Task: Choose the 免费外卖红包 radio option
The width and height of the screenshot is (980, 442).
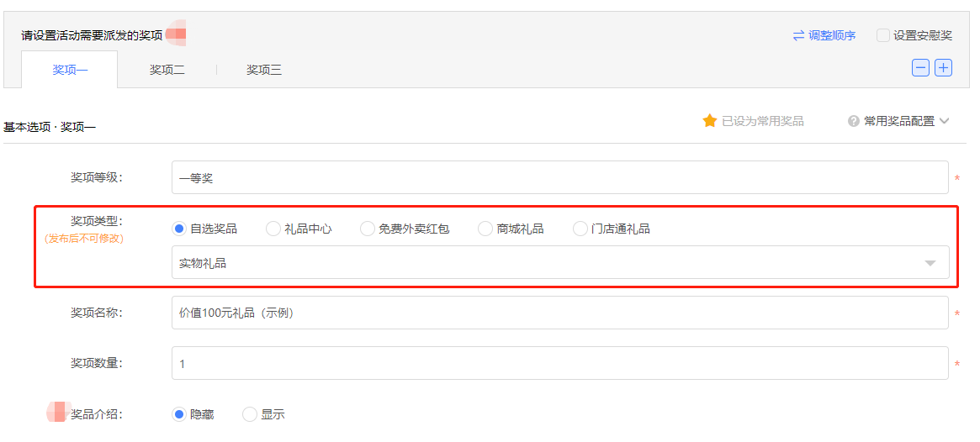Action: coord(368,229)
